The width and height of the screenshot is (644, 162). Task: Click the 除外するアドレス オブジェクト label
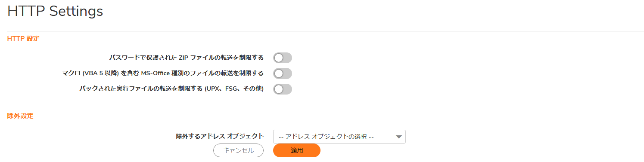coord(220,136)
